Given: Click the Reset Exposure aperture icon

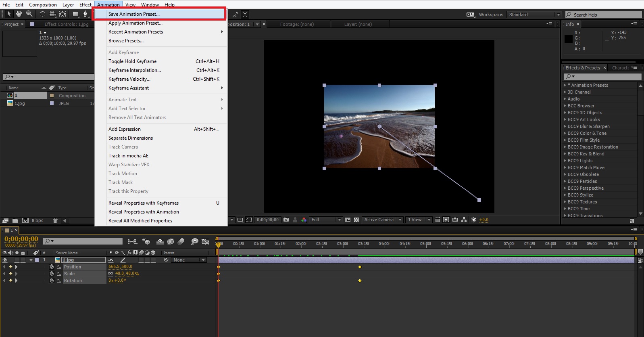Looking at the screenshot, I should (473, 220).
